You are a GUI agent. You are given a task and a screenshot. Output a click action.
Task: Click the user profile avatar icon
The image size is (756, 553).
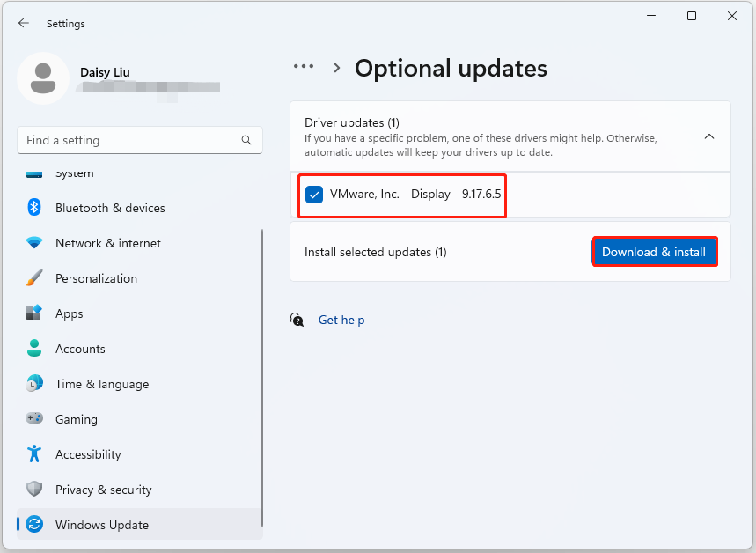pos(43,78)
